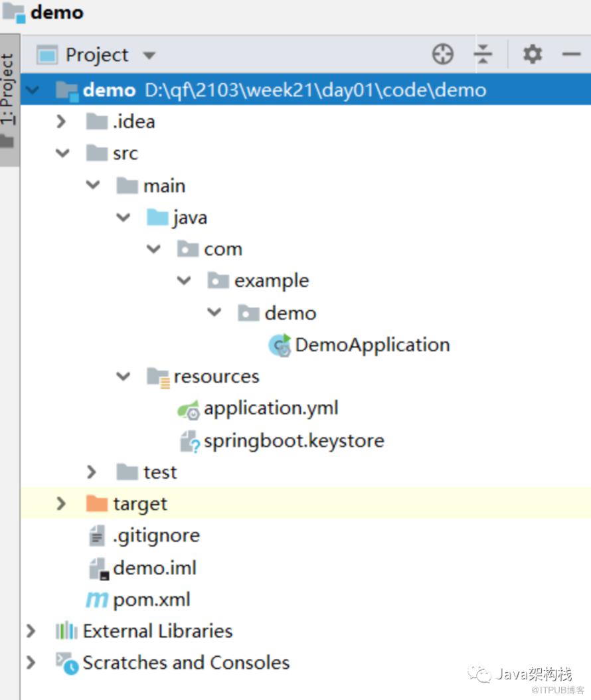Expand the External Libraries node

(x=31, y=631)
